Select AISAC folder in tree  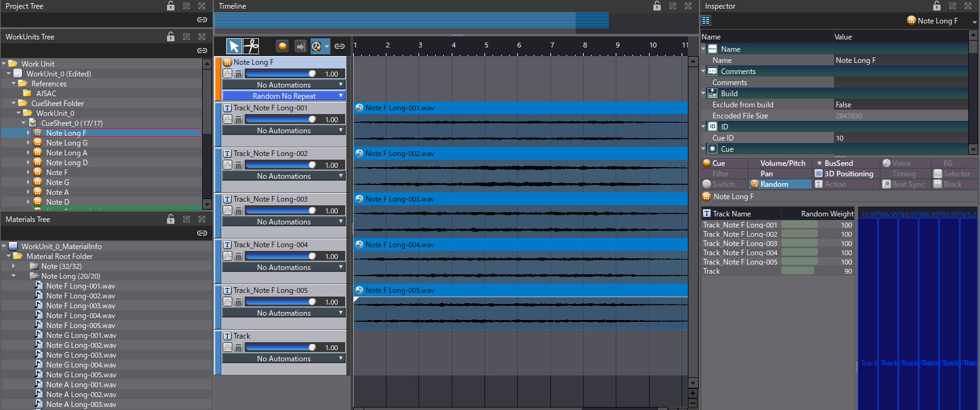point(46,93)
